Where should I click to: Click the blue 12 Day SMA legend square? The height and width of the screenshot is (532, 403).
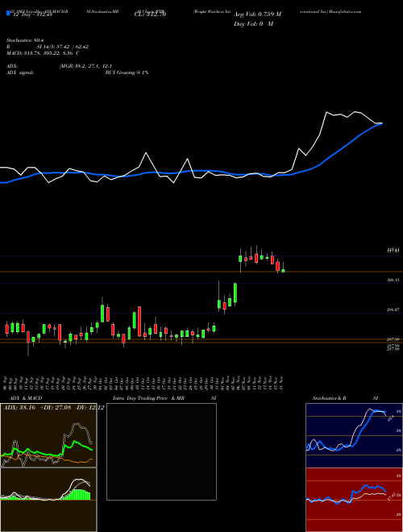coord(8,13)
